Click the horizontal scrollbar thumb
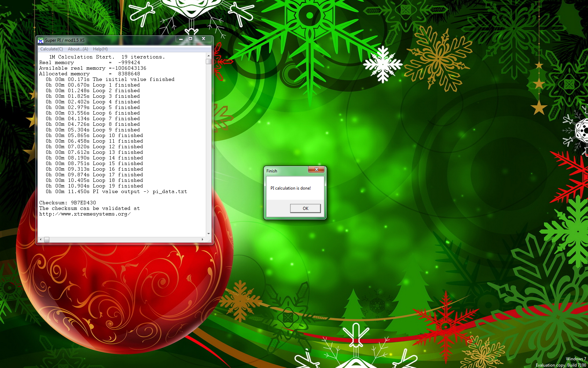588x368 pixels. [47, 240]
